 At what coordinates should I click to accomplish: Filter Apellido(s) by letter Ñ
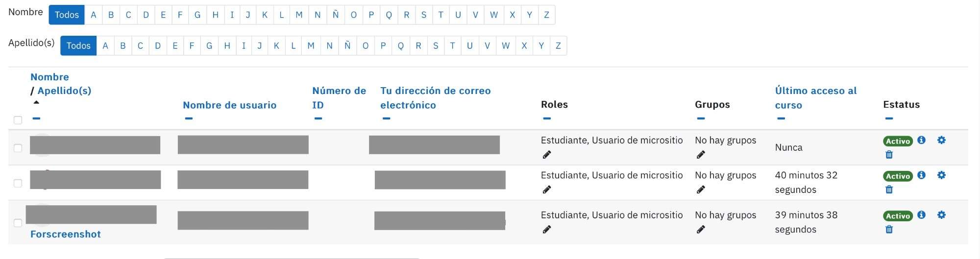[347, 46]
